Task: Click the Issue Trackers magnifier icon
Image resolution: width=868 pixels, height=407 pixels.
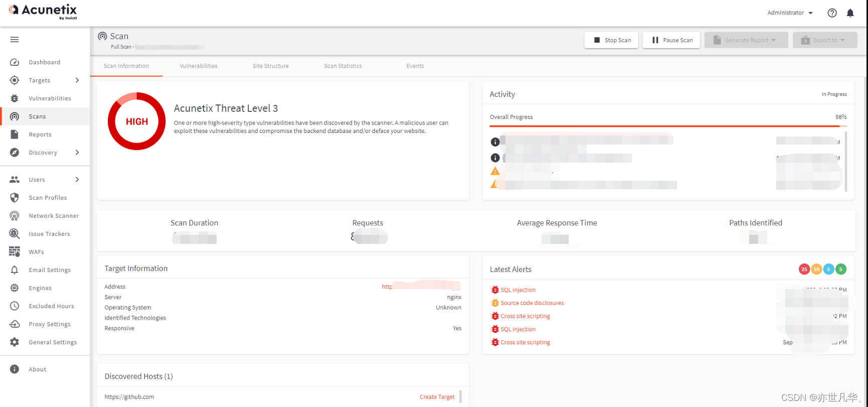Action: pos(15,234)
